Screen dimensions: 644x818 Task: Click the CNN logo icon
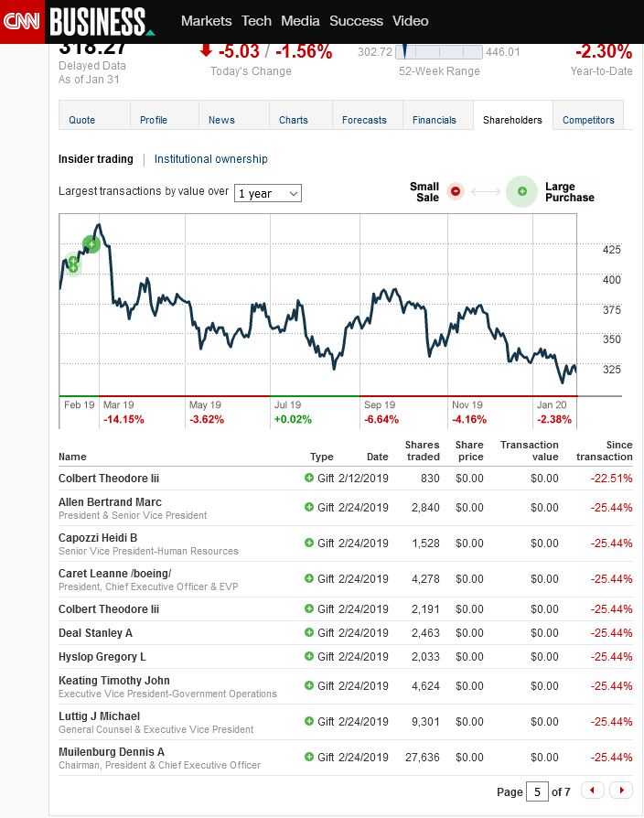[21, 21]
